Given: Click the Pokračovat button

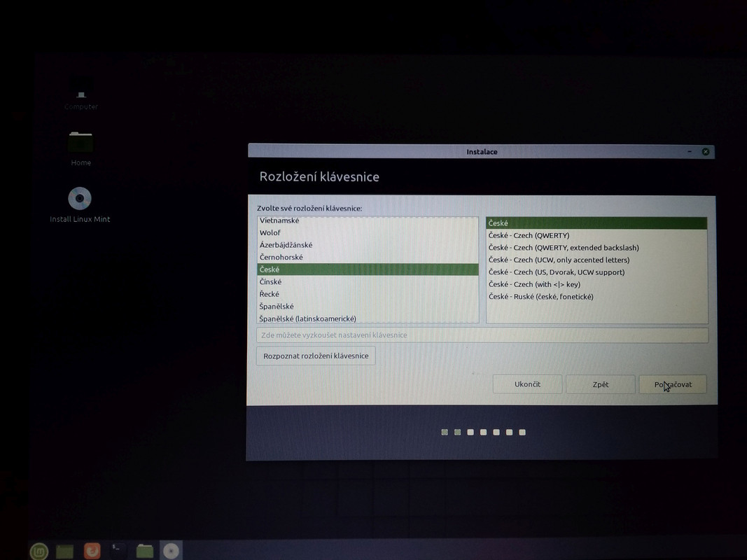Looking at the screenshot, I should (x=673, y=384).
